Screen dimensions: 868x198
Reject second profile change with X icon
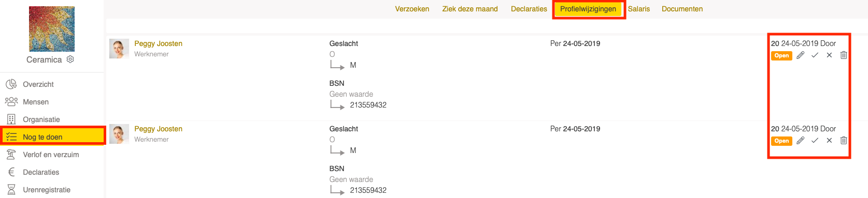tap(829, 141)
